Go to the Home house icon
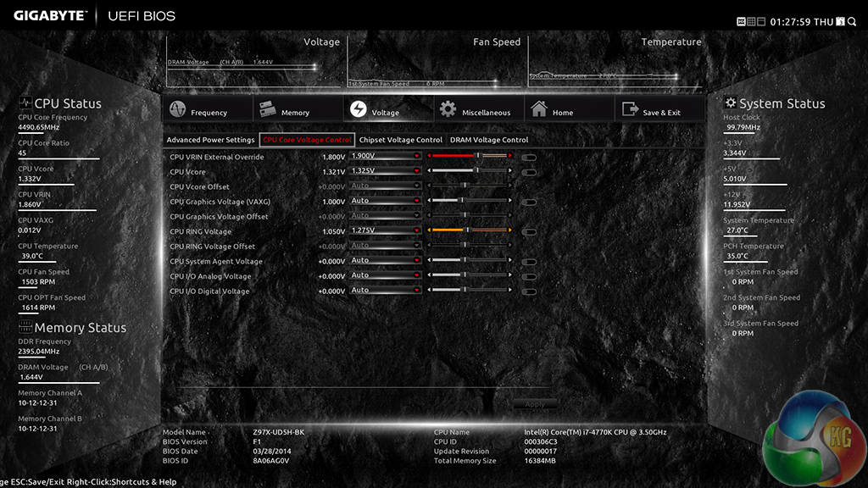The width and height of the screenshot is (868, 488). [x=570, y=109]
